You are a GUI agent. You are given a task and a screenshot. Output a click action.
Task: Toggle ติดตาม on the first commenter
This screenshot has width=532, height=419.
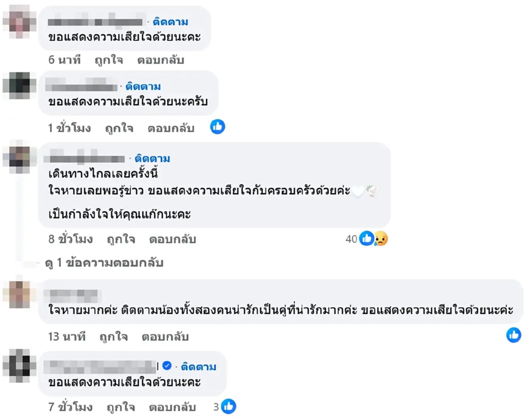(x=170, y=21)
